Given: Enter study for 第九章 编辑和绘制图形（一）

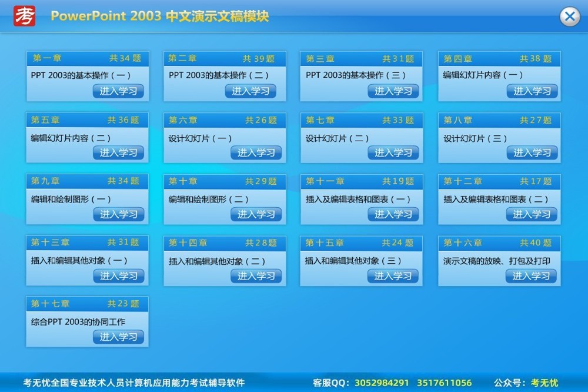Looking at the screenshot, I should pos(119,214).
